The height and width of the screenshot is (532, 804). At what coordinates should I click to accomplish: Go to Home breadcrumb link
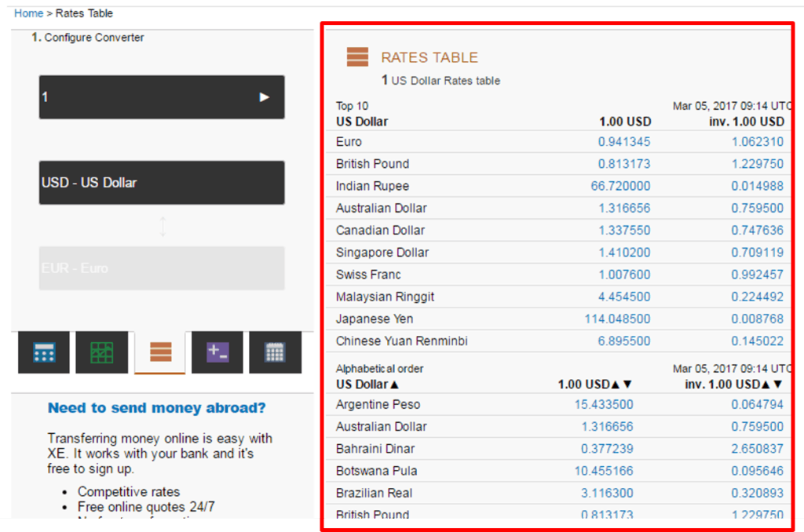coord(29,13)
